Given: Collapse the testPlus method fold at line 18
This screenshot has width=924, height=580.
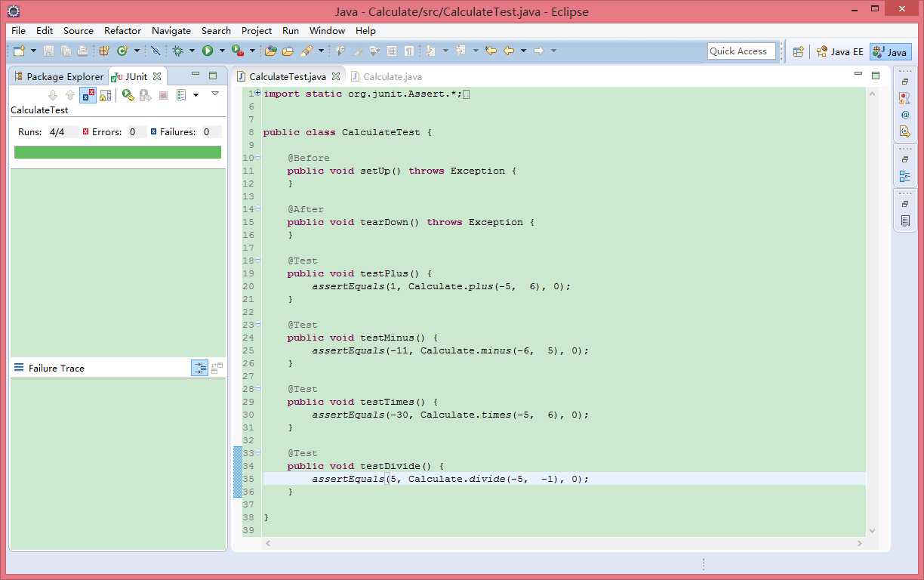Looking at the screenshot, I should point(258,261).
